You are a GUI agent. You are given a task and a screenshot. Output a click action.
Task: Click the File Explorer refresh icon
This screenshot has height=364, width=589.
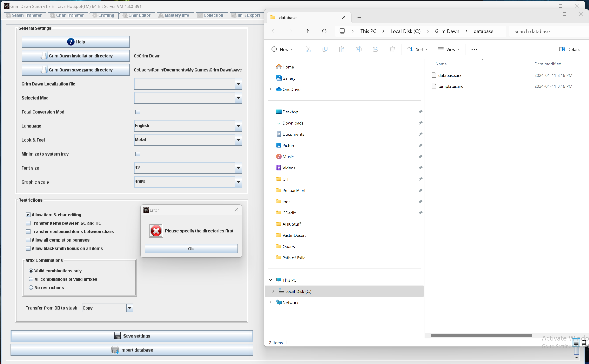point(324,31)
